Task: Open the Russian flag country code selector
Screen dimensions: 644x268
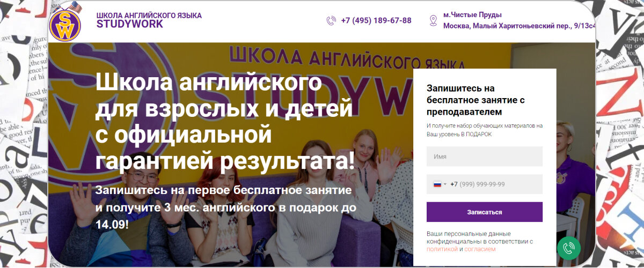Action: point(440,184)
